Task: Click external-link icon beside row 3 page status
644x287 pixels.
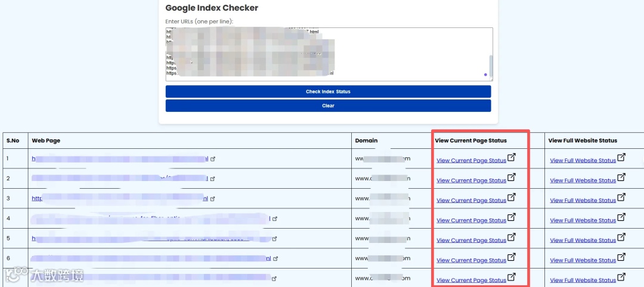Action: tap(512, 197)
